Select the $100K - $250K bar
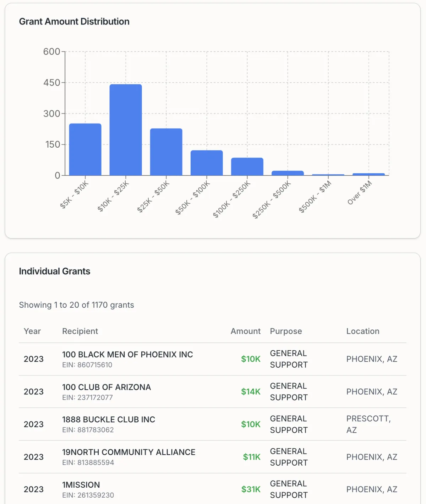Image resolution: width=426 pixels, height=504 pixels. pos(247,166)
